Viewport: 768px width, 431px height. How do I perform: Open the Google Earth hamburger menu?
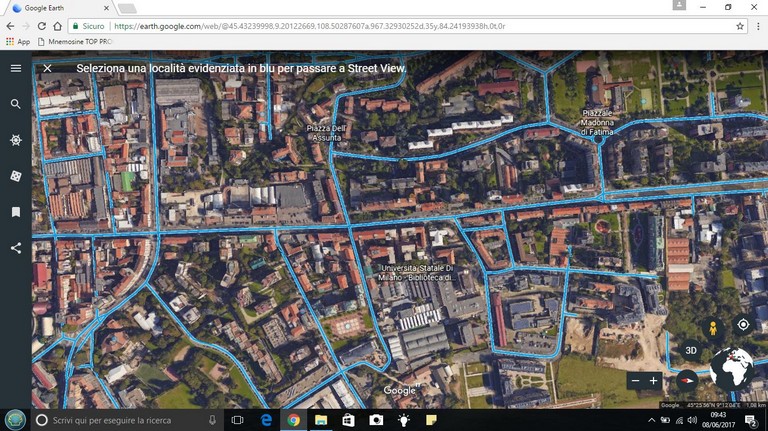tap(16, 68)
